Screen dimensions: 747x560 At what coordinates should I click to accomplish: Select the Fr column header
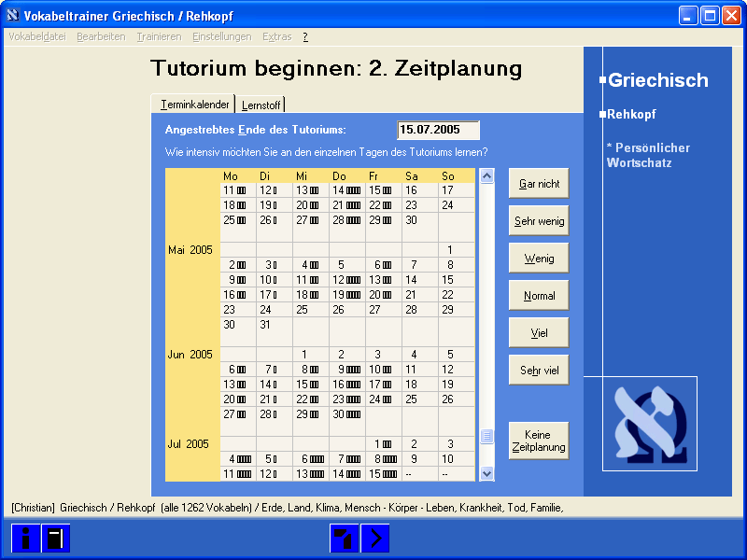coord(373,176)
